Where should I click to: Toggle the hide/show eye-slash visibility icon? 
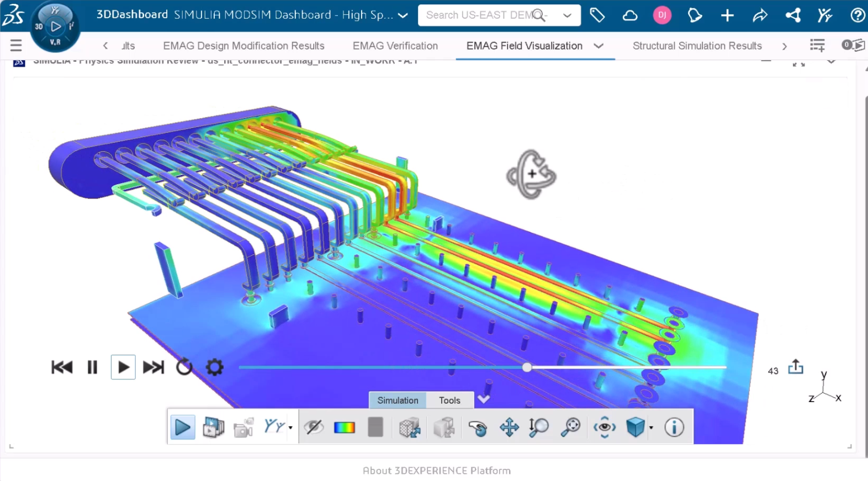[314, 427]
